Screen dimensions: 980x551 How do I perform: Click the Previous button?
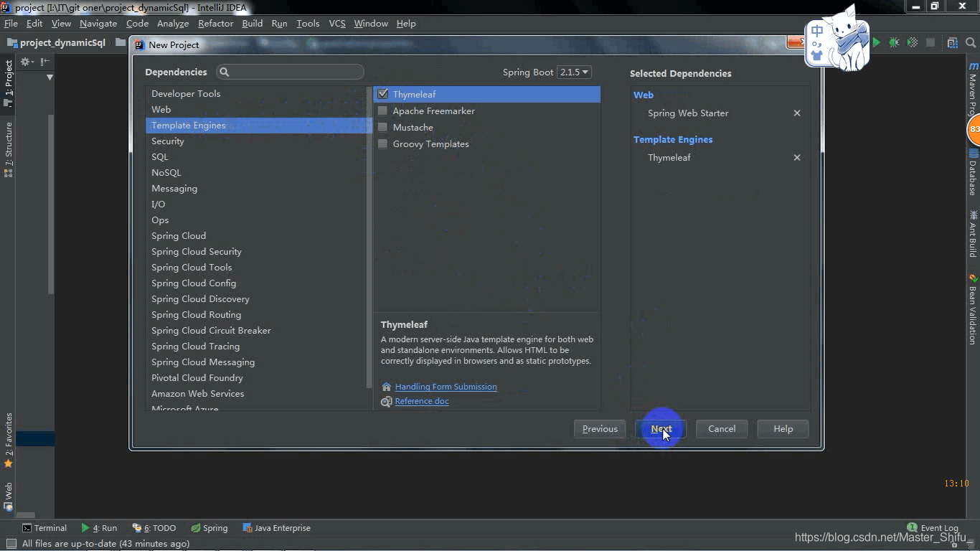tap(600, 429)
